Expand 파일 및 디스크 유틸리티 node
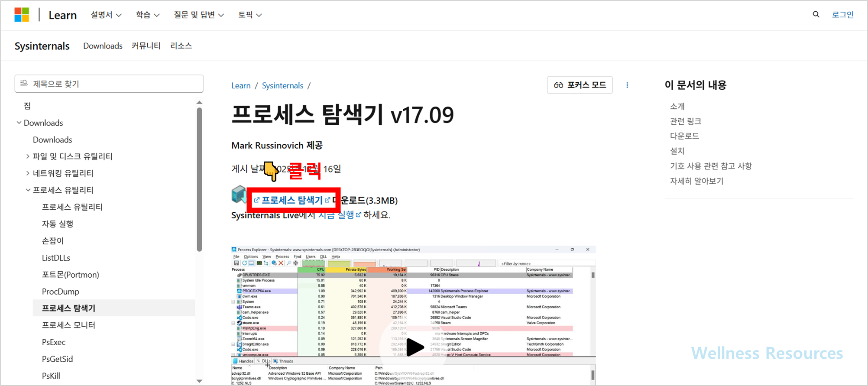The image size is (868, 386). 28,156
